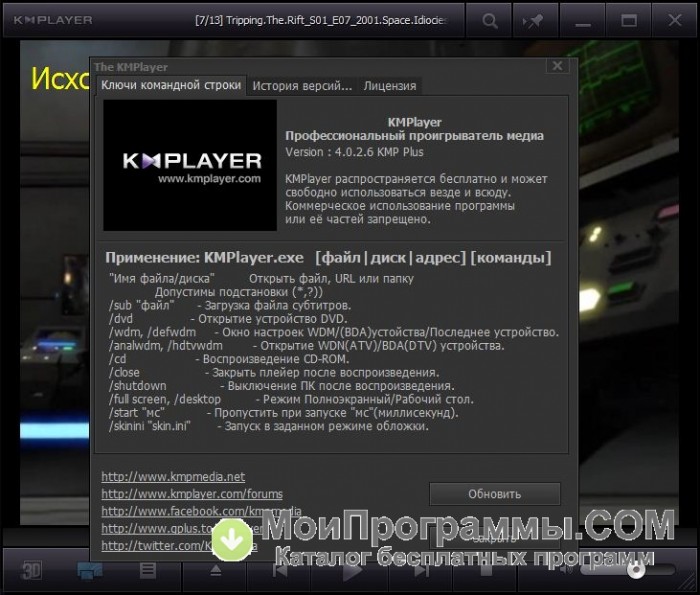Click the '/start "мс"' command entry
Screen dimensions: 700x595
click(x=283, y=412)
